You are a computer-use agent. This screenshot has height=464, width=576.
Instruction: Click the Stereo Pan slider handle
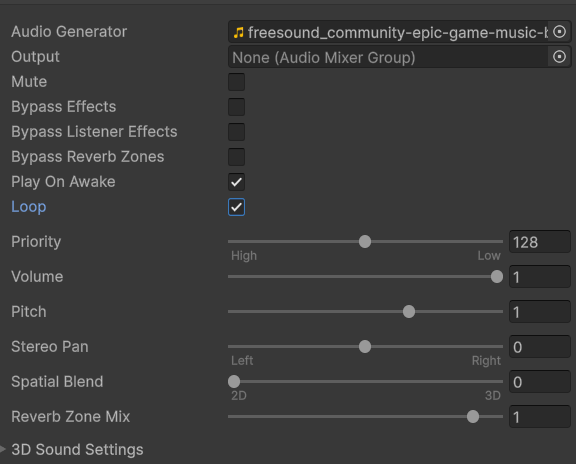[365, 346]
